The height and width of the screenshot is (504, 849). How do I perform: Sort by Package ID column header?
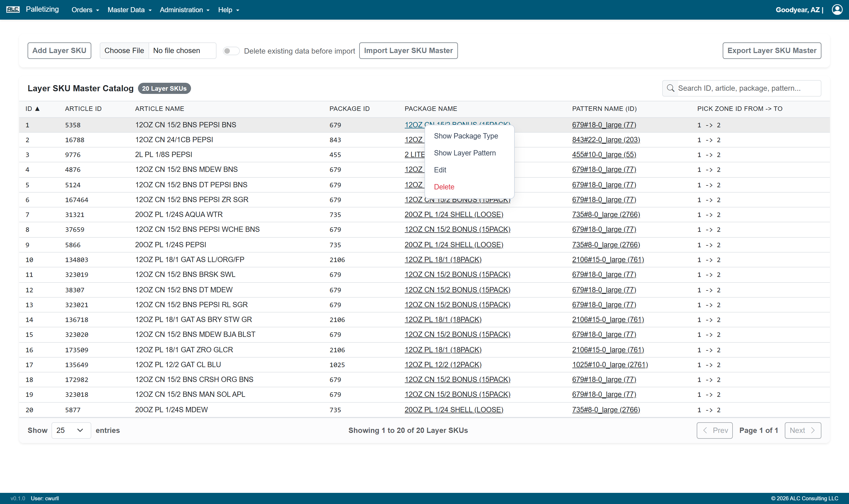click(349, 109)
